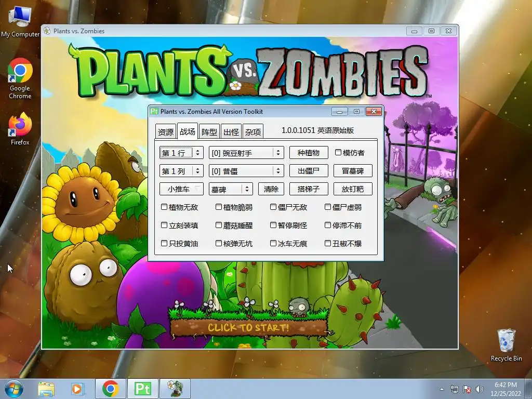
Task: Close the Plants vs. Zombies game window
Action: 448,31
